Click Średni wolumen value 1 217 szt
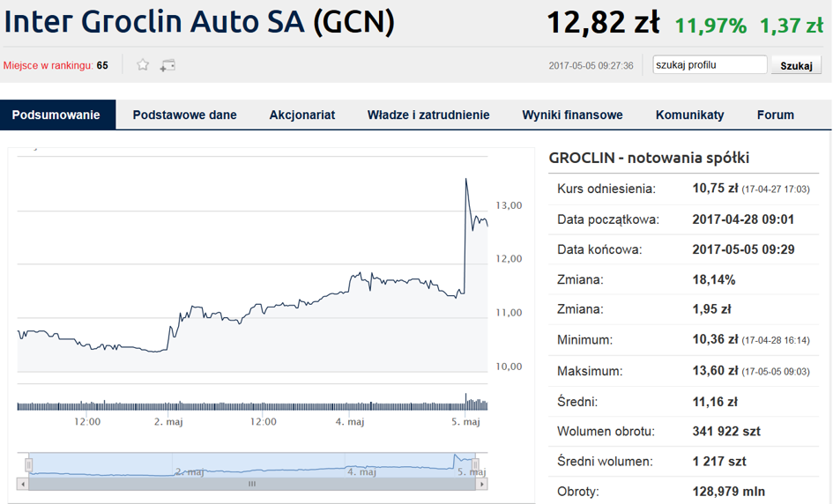The image size is (833, 504). [x=719, y=462]
